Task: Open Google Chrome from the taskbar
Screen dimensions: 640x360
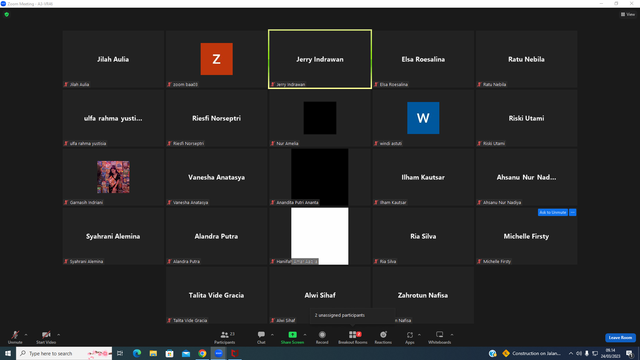Action: pyautogui.click(x=202, y=353)
